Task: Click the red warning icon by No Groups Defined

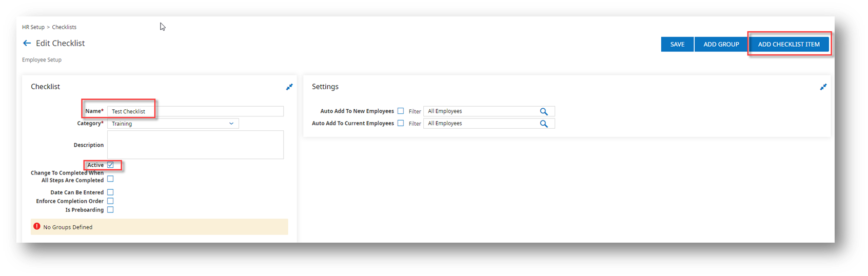Action: 37,226
